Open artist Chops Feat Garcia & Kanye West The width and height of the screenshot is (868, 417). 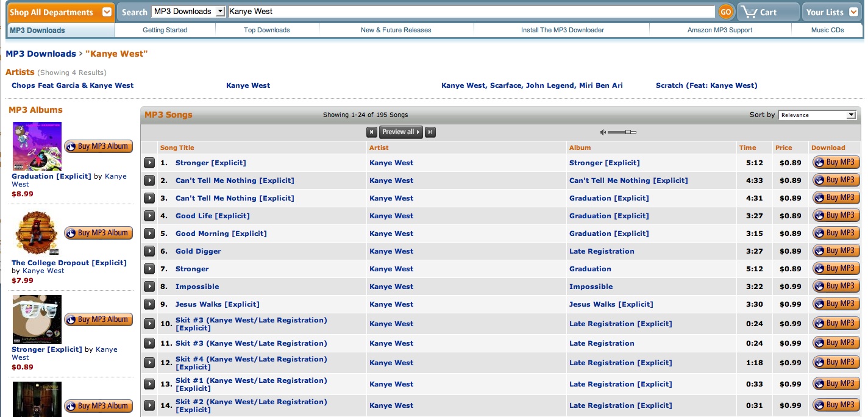[x=73, y=85]
